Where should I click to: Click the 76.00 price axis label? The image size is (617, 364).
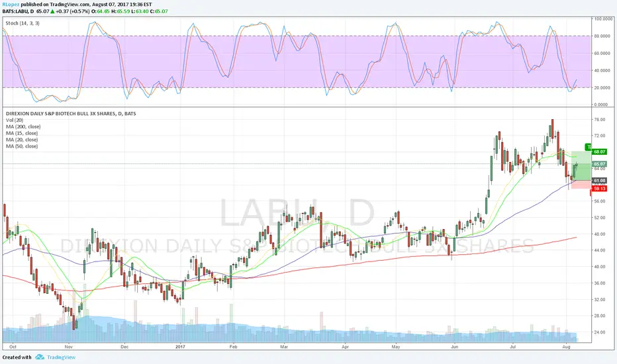[x=600, y=120]
